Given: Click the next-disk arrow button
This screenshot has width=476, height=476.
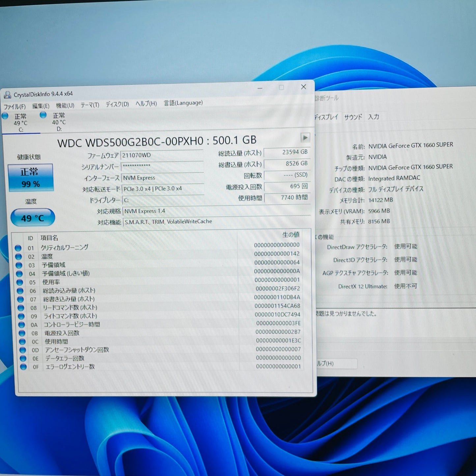Looking at the screenshot, I should pyautogui.click(x=306, y=138).
